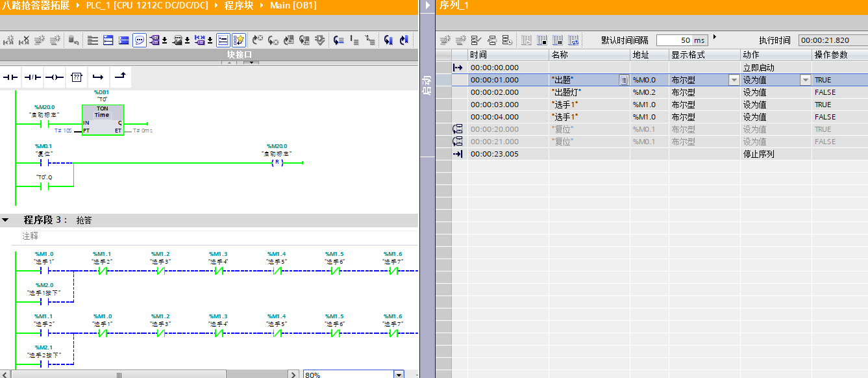The width and height of the screenshot is (868, 378).
Task: Click Main [OB1] in the breadcrumb
Action: click(293, 5)
